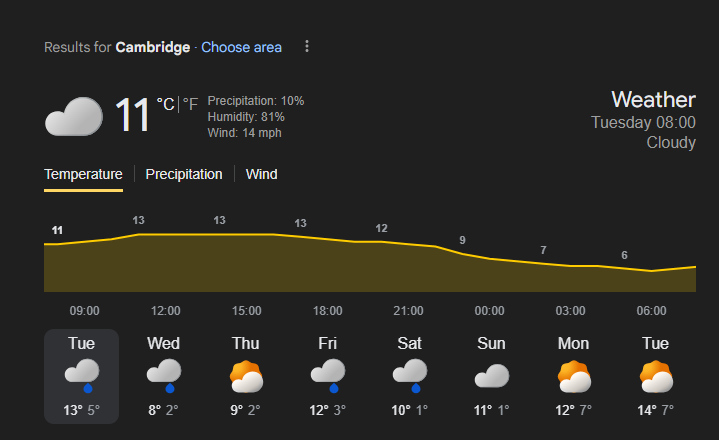719x440 pixels.
Task: Click the 03:00 time label on chart
Action: tap(571, 311)
